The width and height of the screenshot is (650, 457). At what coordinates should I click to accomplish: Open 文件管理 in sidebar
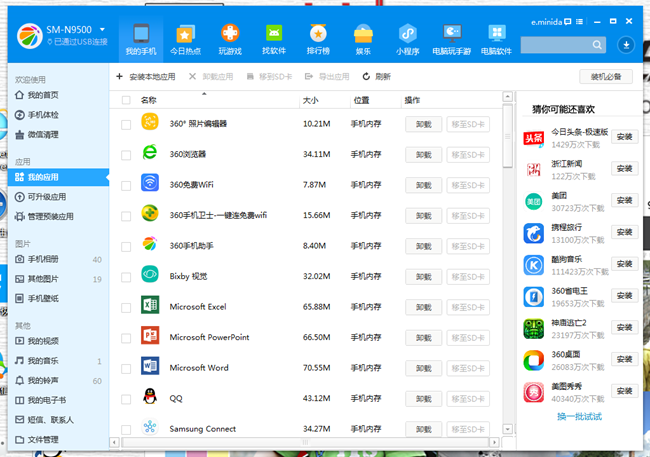click(36, 440)
